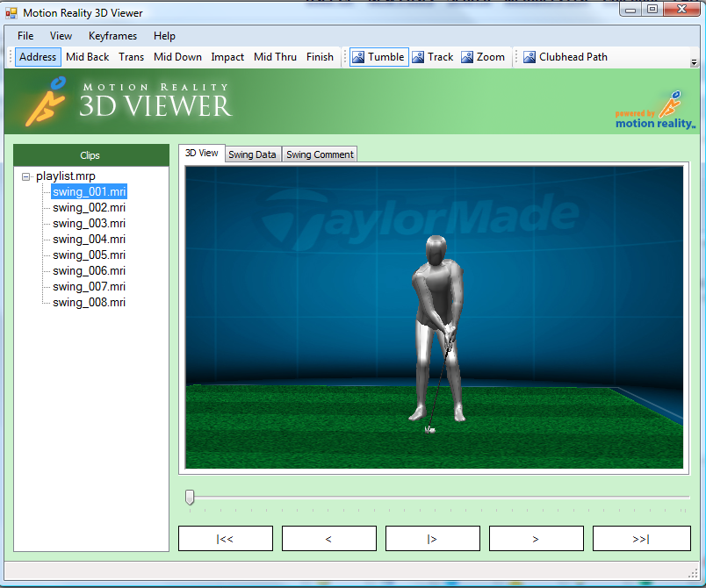Collapse the playlist.mrp tree node
This screenshot has width=706, height=588.
26,176
